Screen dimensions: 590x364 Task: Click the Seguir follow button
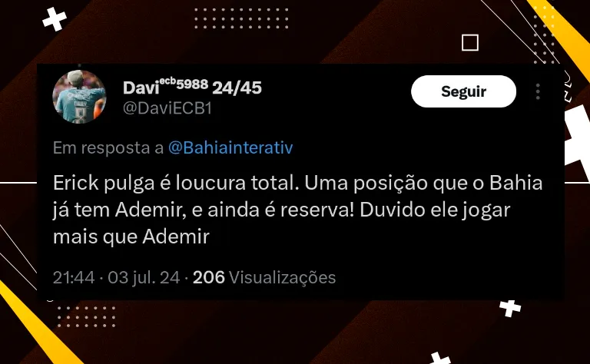click(x=463, y=91)
